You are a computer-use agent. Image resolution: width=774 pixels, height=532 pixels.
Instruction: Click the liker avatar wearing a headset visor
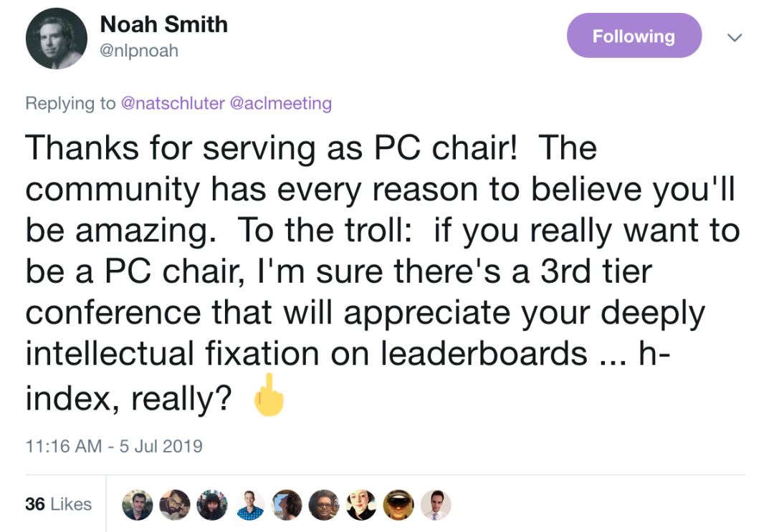[398, 505]
